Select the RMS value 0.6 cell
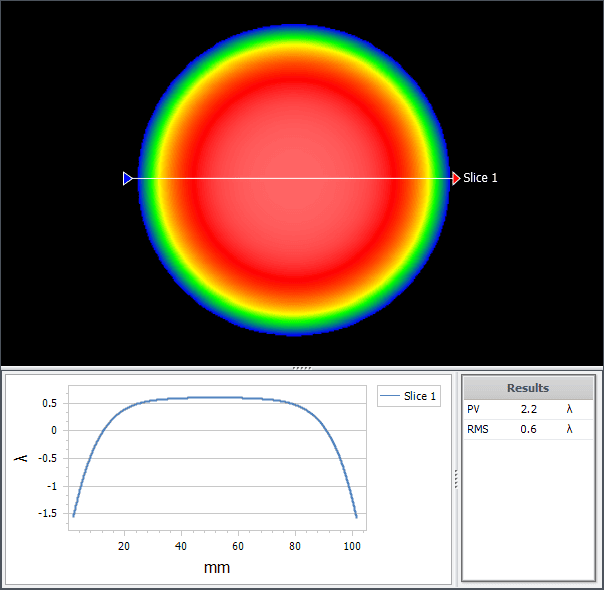604x590 pixels. 530,429
